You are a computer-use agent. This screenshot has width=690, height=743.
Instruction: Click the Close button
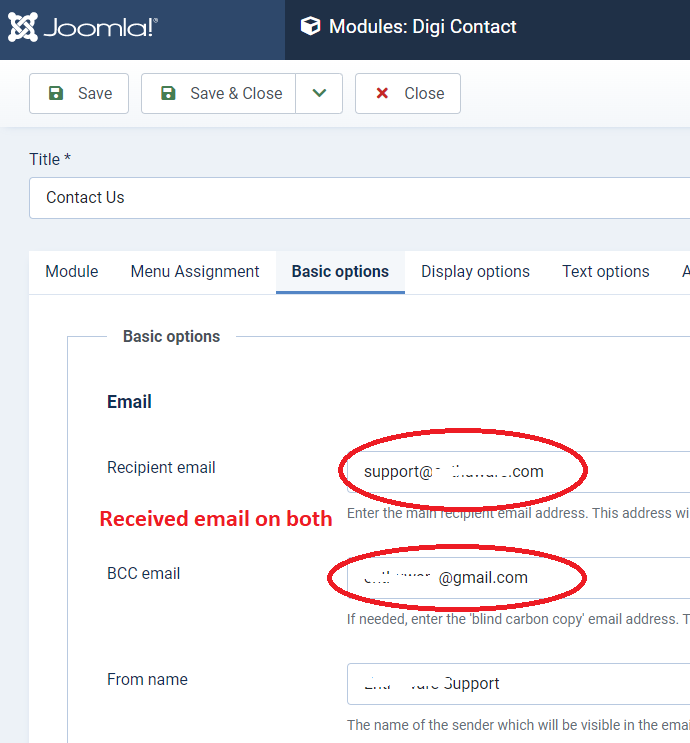pyautogui.click(x=408, y=93)
